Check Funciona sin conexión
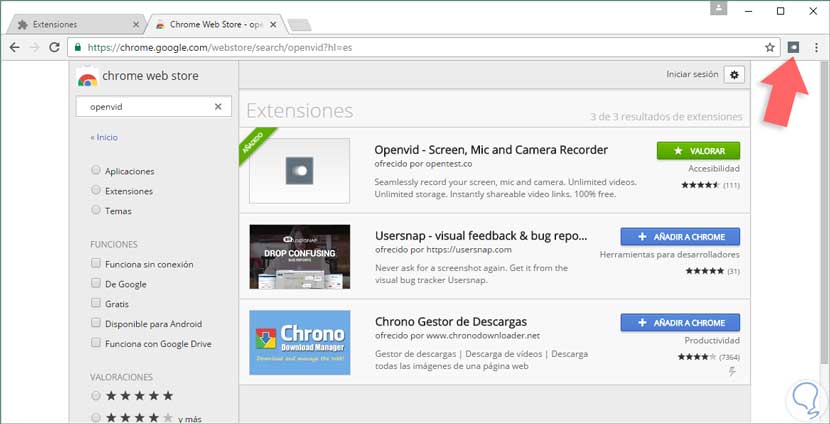 pyautogui.click(x=96, y=263)
